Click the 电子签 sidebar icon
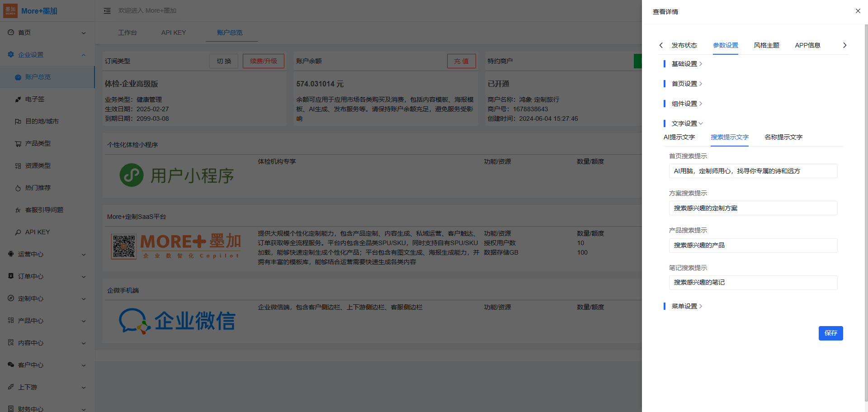Image resolution: width=868 pixels, height=412 pixels. click(18, 99)
